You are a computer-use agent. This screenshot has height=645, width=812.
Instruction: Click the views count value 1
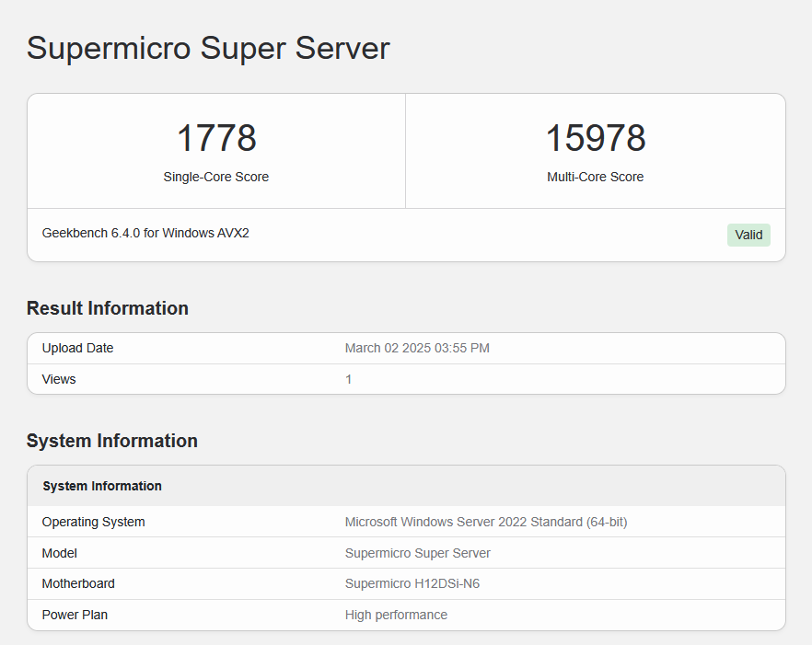pos(349,379)
